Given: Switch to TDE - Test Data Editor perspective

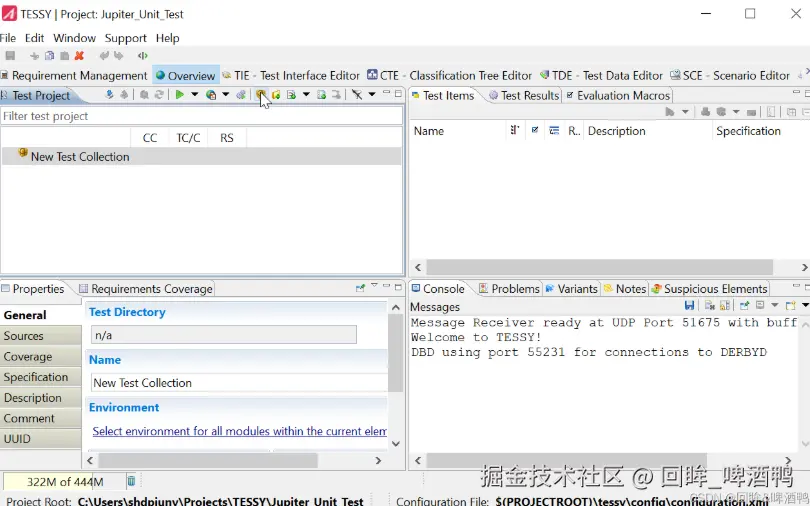Looking at the screenshot, I should 601,76.
